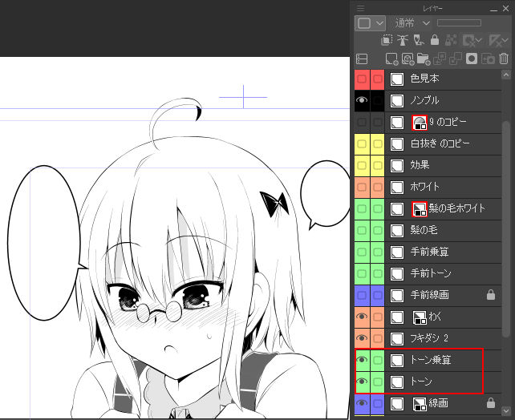
Task: Create a new vector layer
Action: coord(408,59)
